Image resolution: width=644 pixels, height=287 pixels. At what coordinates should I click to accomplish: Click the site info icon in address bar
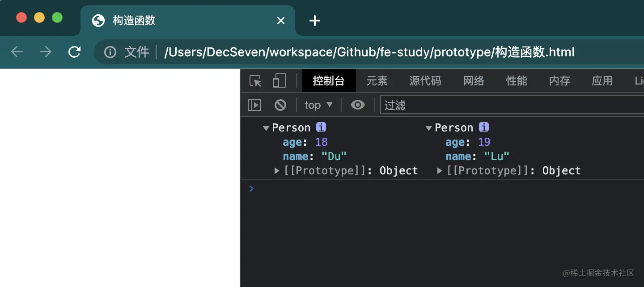(x=110, y=52)
